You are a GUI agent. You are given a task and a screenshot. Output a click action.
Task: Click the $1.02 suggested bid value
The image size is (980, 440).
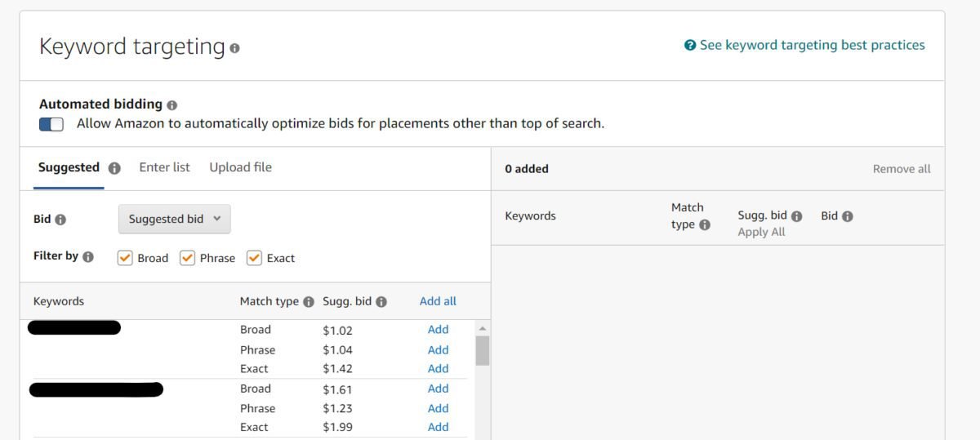[x=337, y=331]
